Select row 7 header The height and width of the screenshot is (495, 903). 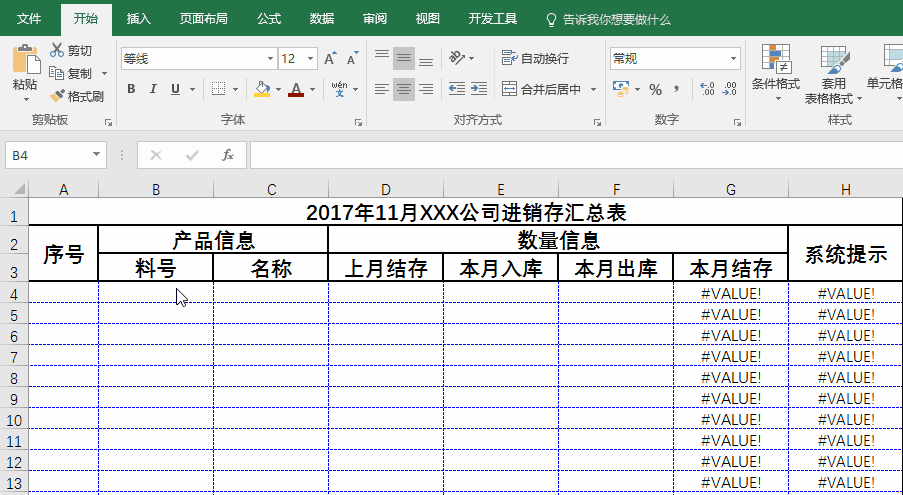click(x=14, y=357)
